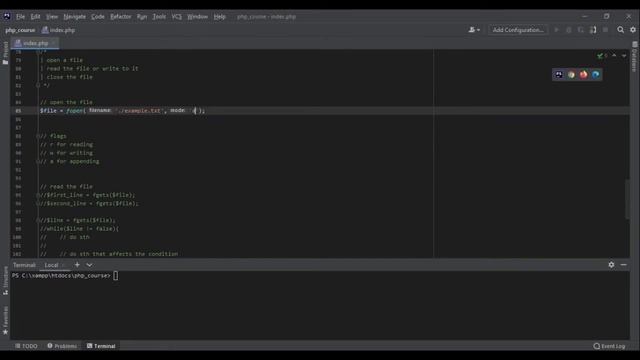This screenshot has height=360, width=640.
Task: Click the fopen function call
Action: 74,111
